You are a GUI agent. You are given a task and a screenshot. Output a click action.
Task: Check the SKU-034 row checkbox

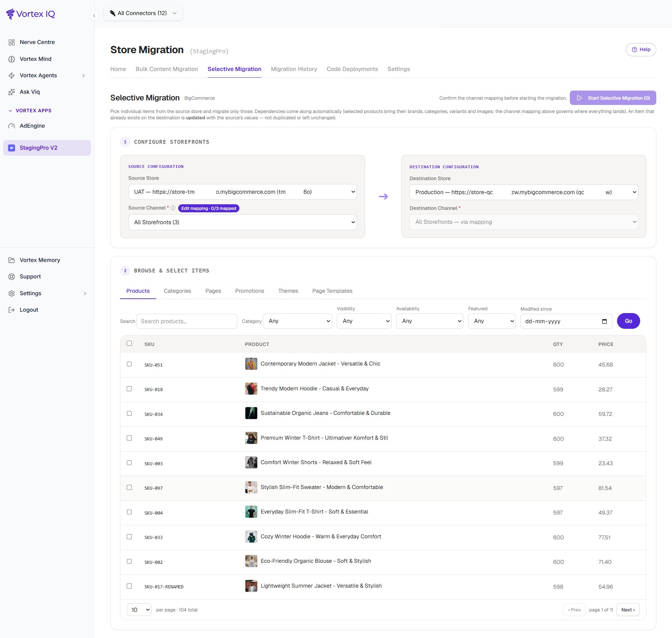click(129, 413)
